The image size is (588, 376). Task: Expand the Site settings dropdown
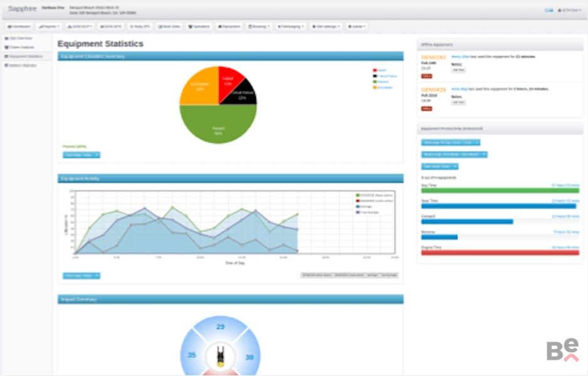325,26
